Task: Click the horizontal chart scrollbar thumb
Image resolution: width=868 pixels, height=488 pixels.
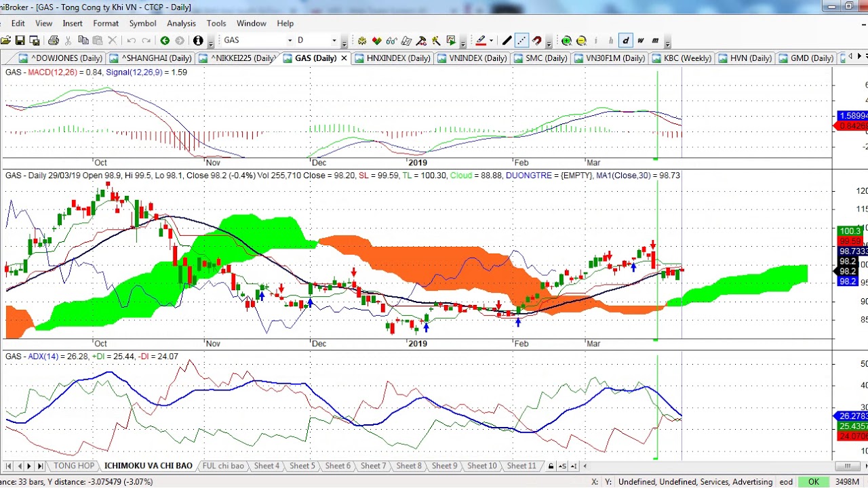Action: 847,466
